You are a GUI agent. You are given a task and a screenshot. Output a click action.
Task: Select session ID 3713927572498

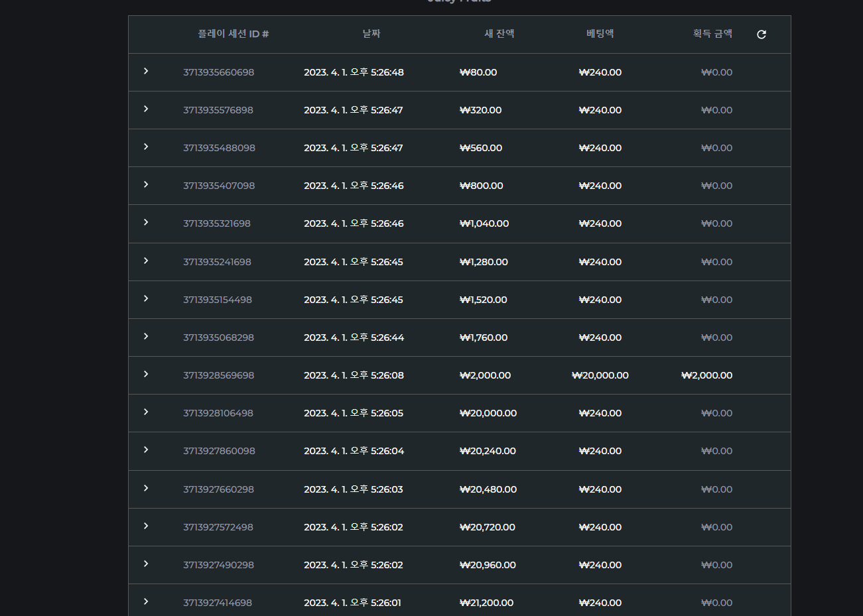pyautogui.click(x=218, y=527)
